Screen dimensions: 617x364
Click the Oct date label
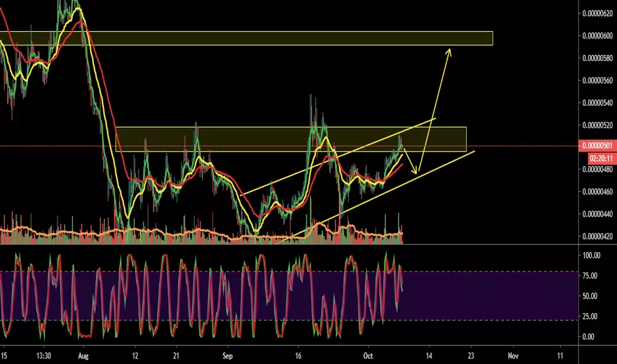coord(368,356)
